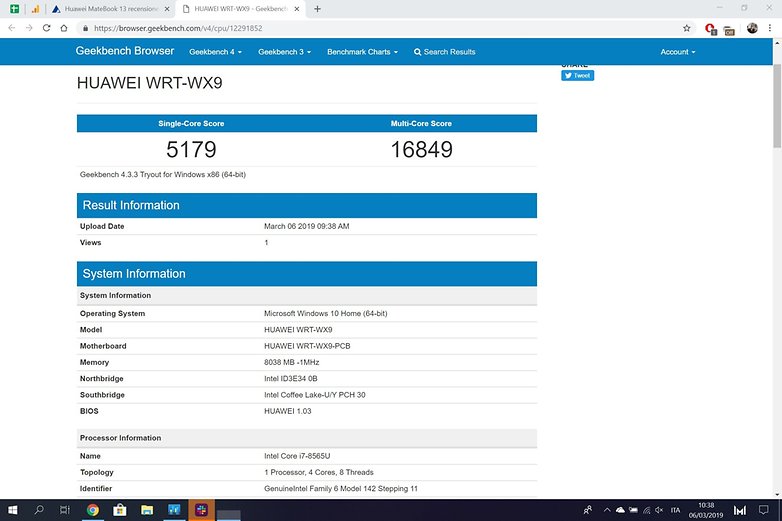Select the 8038 MB memory value

(292, 362)
